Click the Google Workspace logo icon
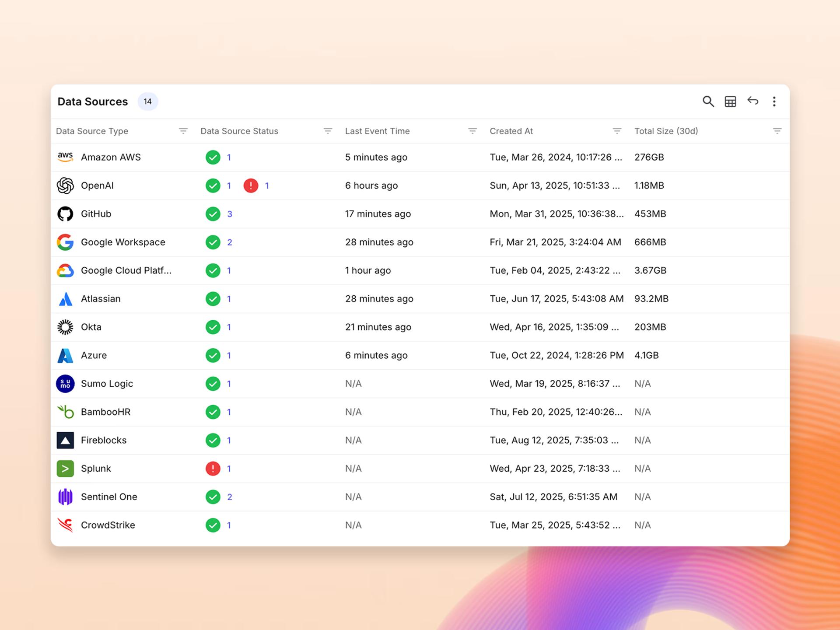Image resolution: width=840 pixels, height=630 pixels. pyautogui.click(x=65, y=242)
